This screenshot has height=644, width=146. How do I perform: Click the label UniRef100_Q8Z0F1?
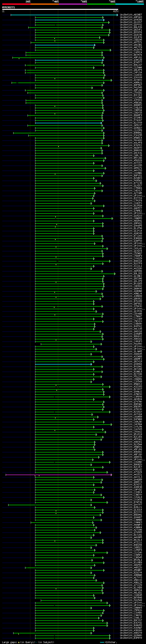131,30
